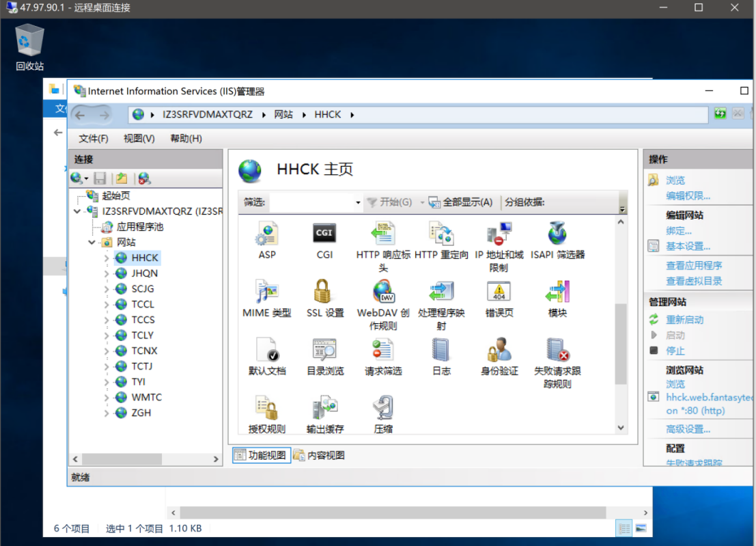Open the 压缩 feature icon
Image resolution: width=756 pixels, height=546 pixels.
coord(383,409)
